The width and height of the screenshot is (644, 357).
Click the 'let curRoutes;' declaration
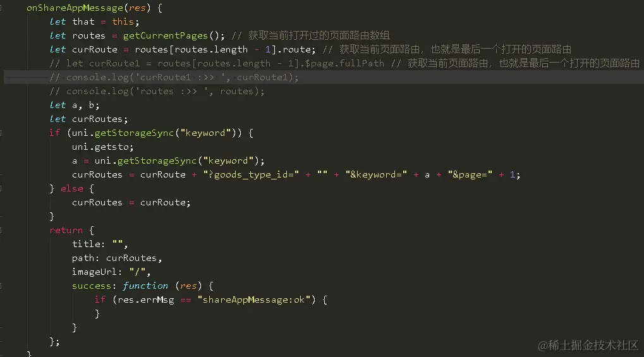88,119
